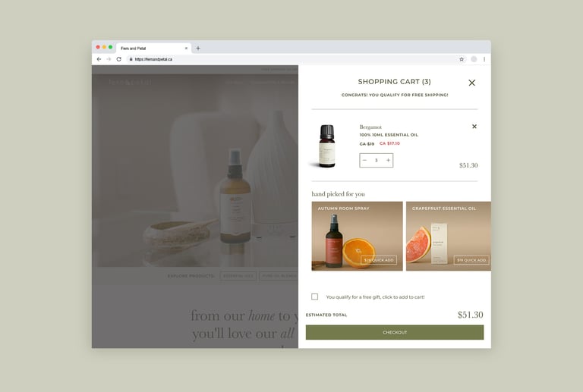Quick add Grapefruit Essential Oil
Viewport: 583px width, 392px height.
[x=471, y=260]
